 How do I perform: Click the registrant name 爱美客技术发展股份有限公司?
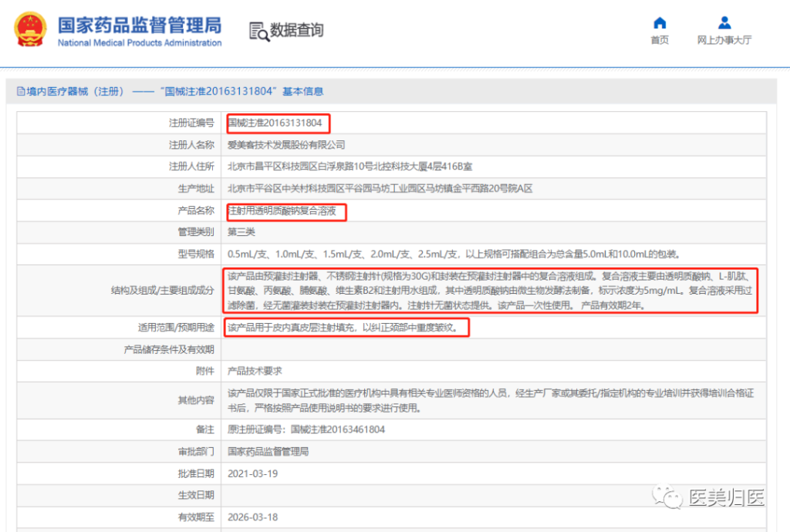tap(286, 145)
